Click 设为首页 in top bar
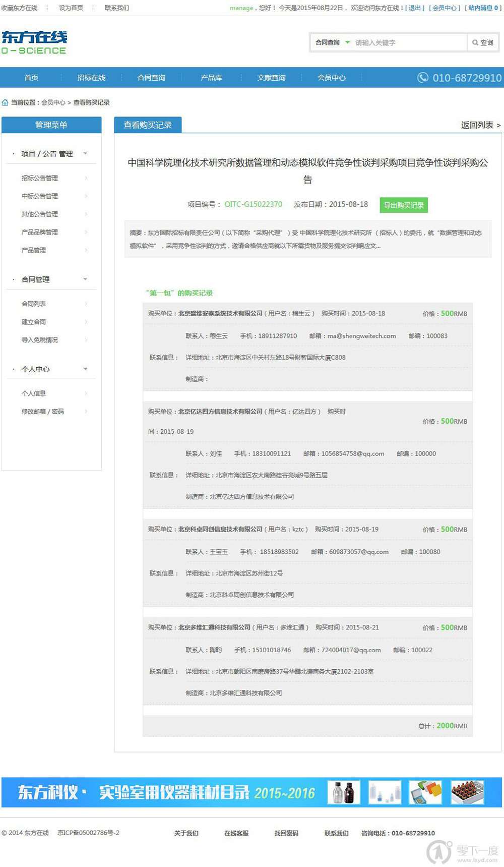504x867 pixels. [71, 8]
